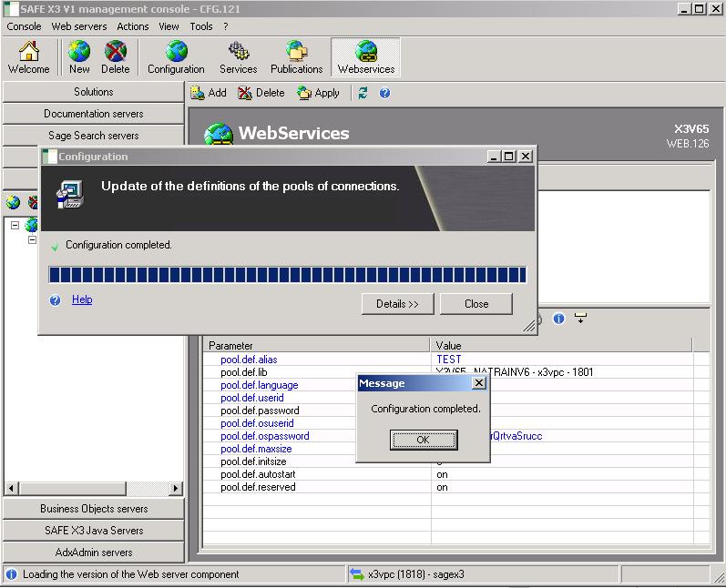Click the Delete pool button in sub-toolbar
This screenshot has width=726, height=588.
261,93
